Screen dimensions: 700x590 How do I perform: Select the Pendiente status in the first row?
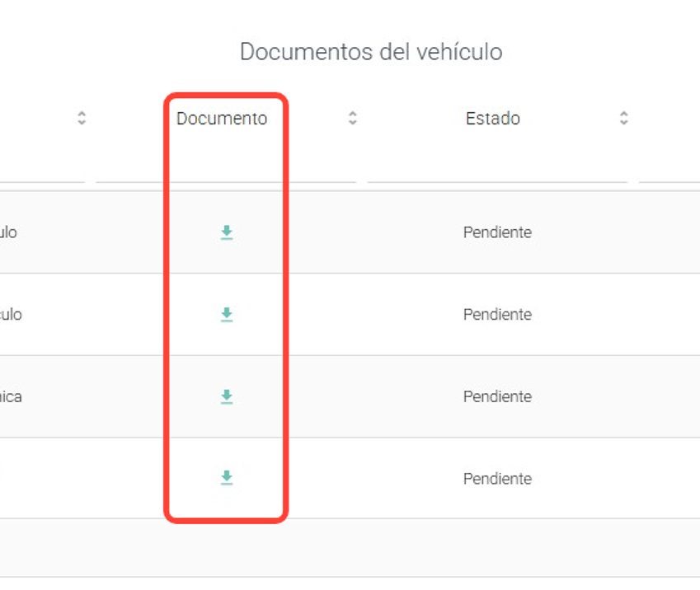coord(497,232)
